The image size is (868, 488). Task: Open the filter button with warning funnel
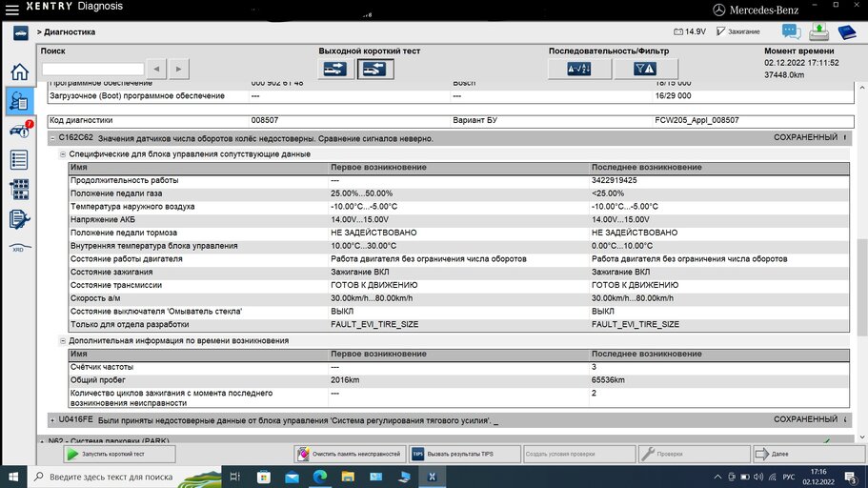click(x=645, y=69)
